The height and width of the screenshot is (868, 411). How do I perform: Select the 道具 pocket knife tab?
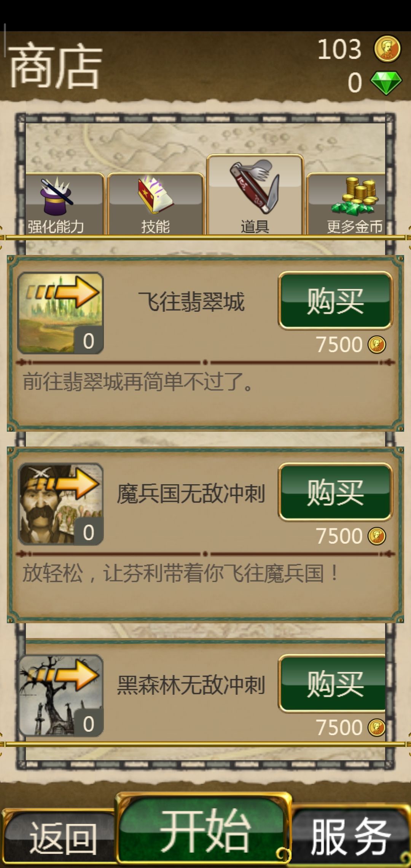[255, 195]
